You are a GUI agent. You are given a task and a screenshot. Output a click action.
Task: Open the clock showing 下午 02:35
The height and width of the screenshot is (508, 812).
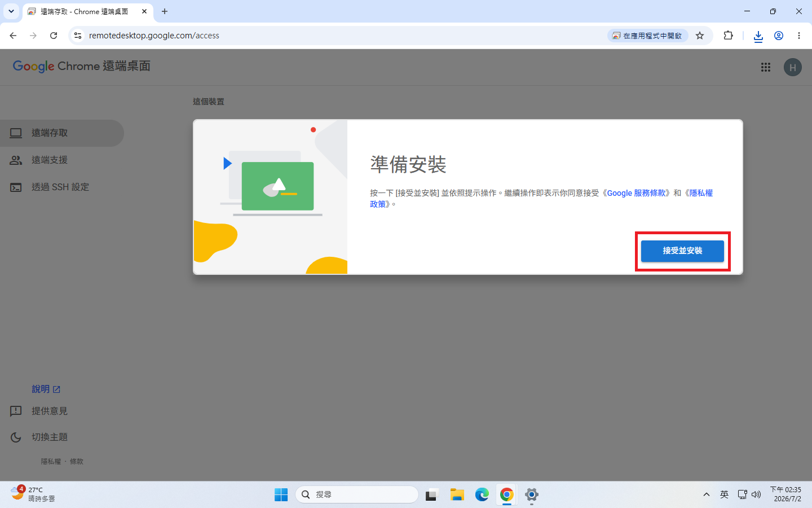pos(786,494)
